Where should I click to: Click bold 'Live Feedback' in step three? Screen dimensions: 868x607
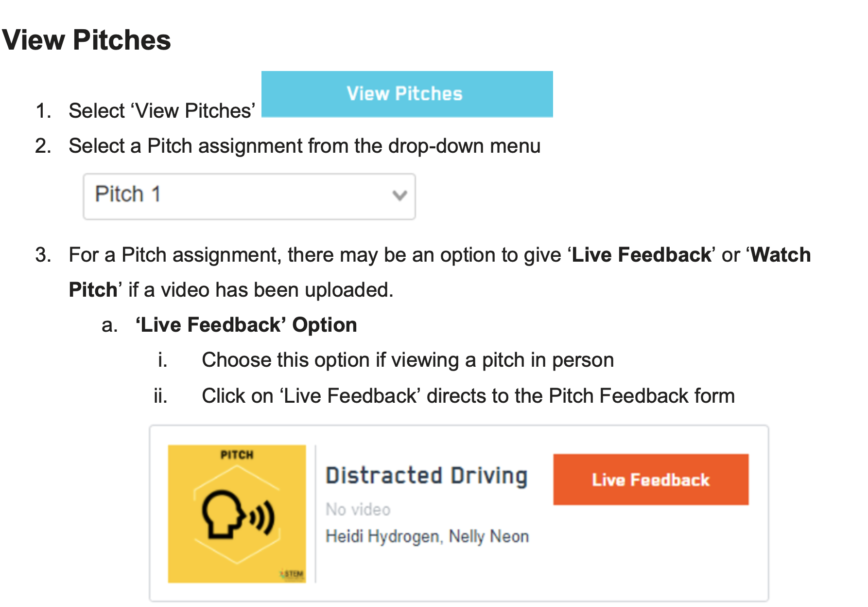tap(642, 255)
